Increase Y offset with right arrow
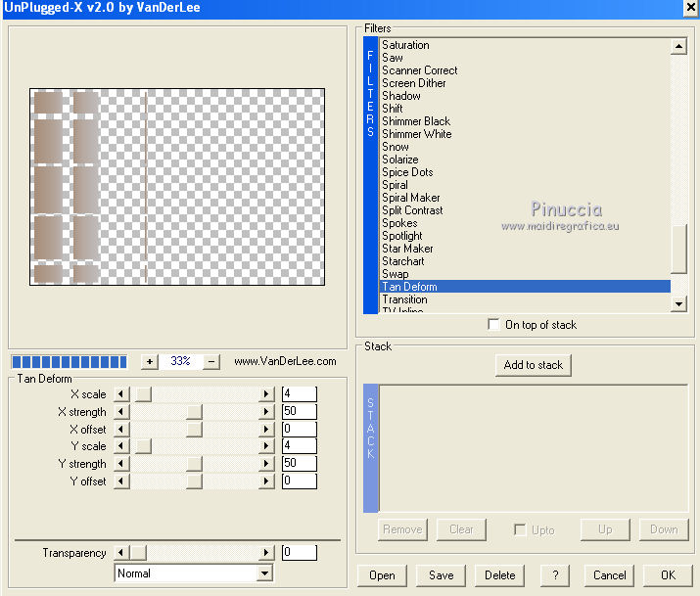The image size is (700, 596). click(266, 481)
